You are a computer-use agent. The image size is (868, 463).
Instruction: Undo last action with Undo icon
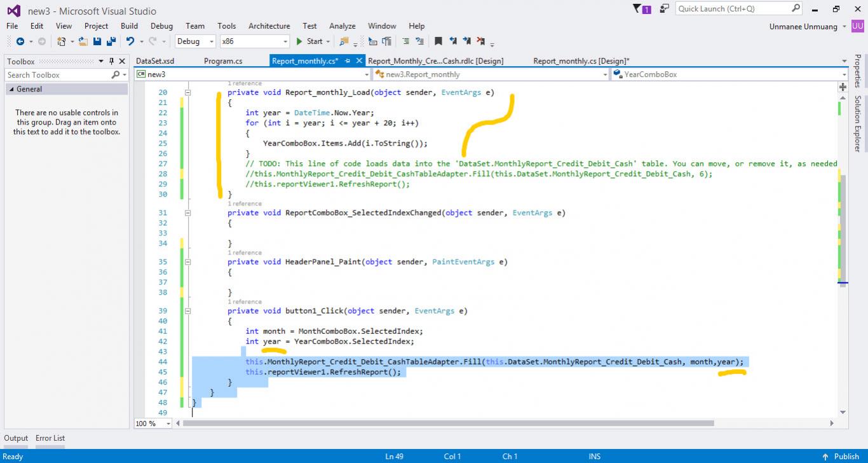pos(130,41)
